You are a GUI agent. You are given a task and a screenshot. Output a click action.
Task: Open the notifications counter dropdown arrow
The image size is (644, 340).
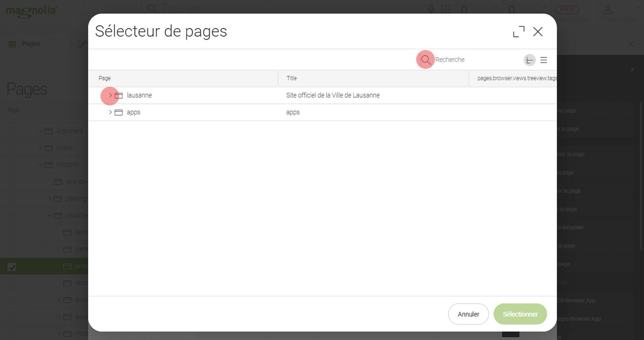(543, 8)
